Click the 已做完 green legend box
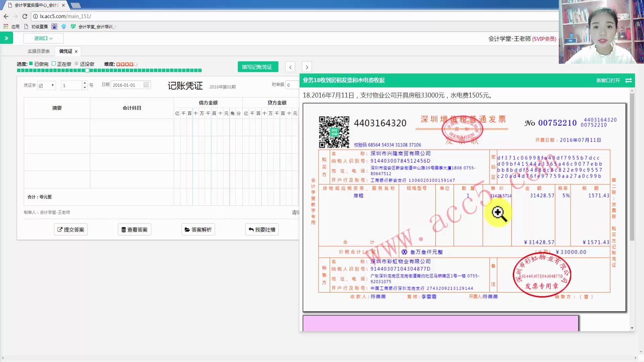 31,64
